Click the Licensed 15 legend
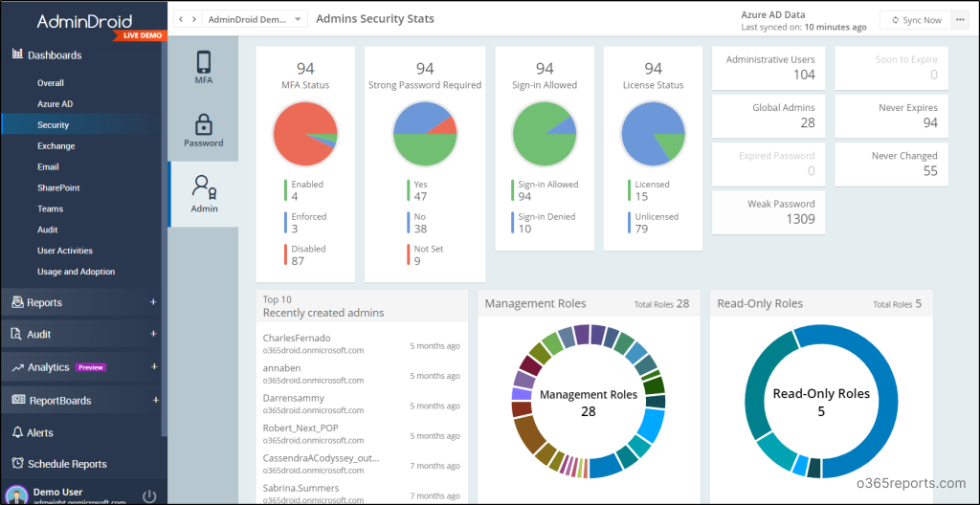 649,190
